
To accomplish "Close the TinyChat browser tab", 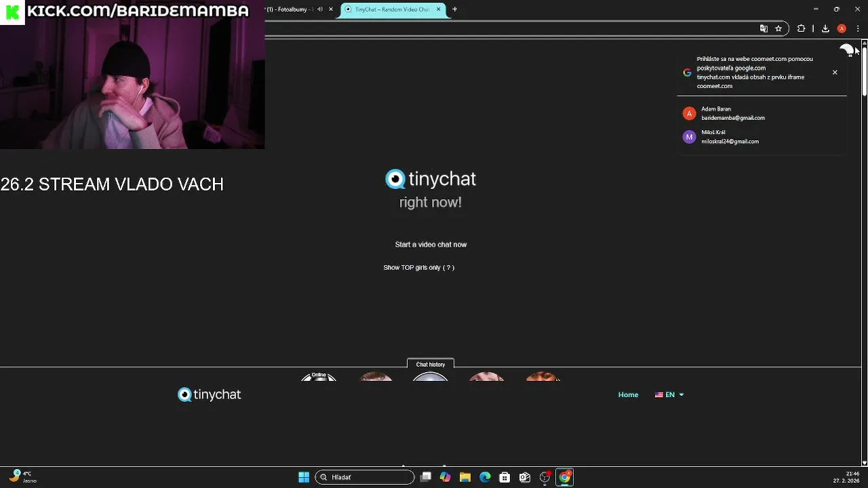I will (x=438, y=9).
